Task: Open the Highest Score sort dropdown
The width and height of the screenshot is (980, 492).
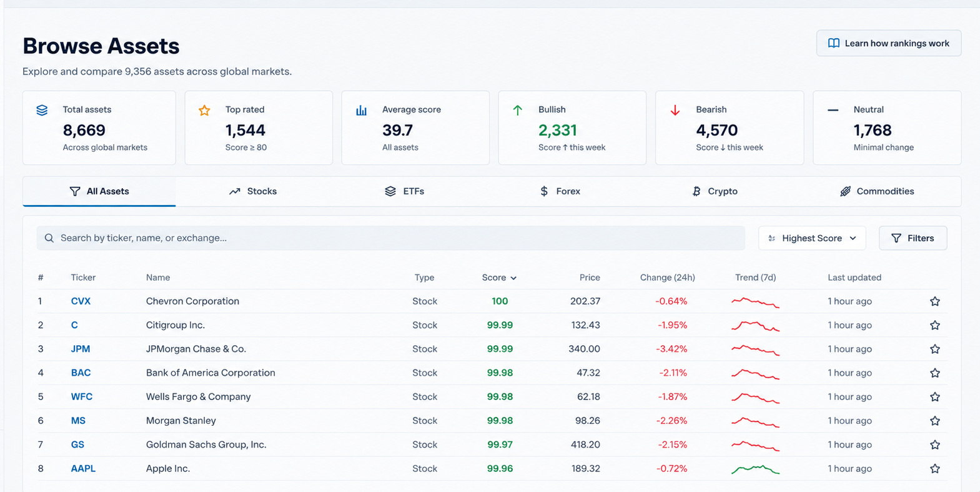Action: (812, 238)
